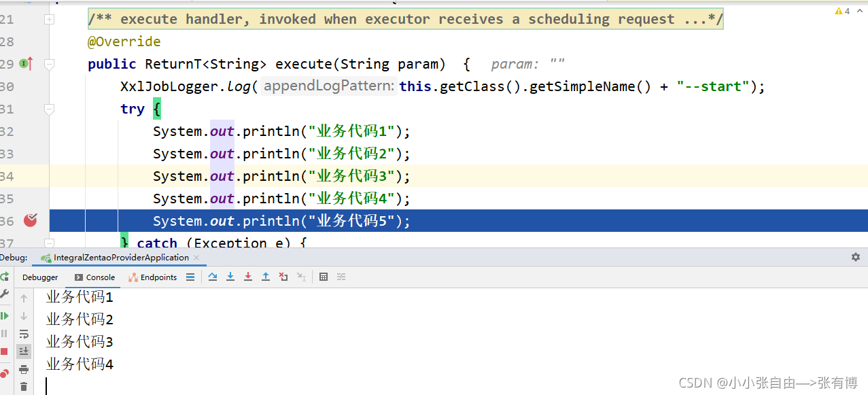Open Evaluate Expression calculator icon
The height and width of the screenshot is (395, 868).
click(x=324, y=277)
